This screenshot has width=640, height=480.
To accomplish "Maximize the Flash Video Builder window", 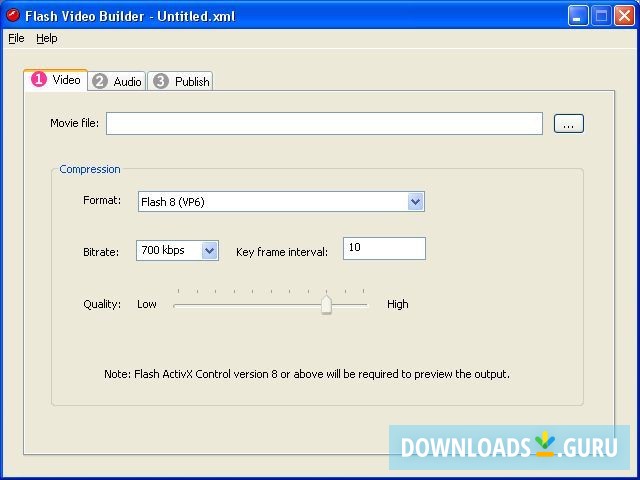I will (x=601, y=16).
